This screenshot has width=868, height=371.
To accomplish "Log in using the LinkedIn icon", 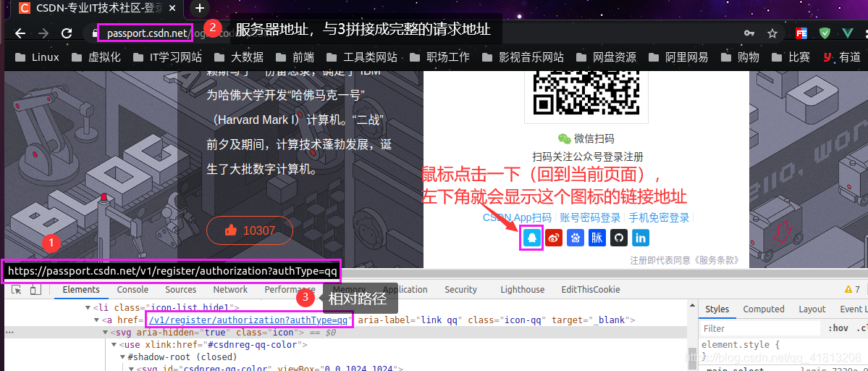I will coord(641,238).
